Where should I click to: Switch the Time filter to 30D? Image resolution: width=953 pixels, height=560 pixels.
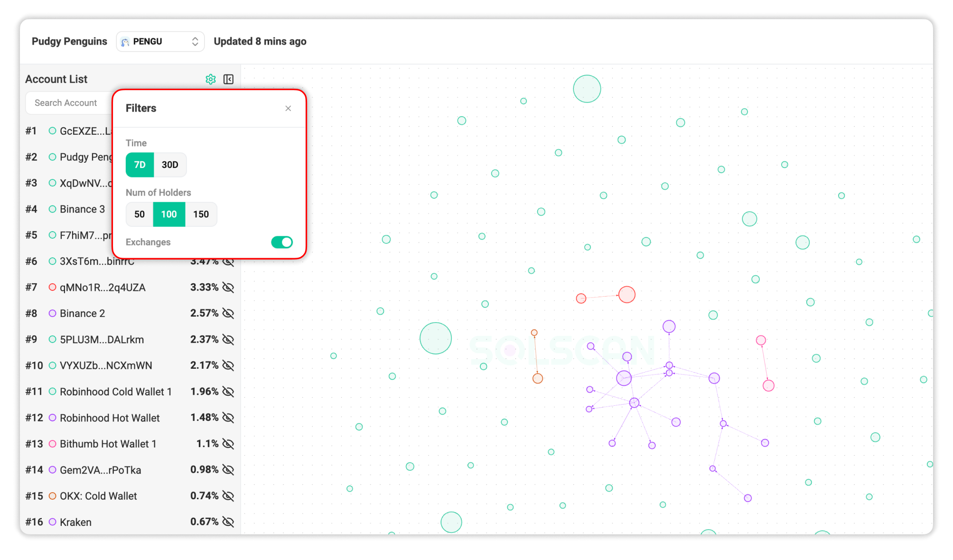tap(170, 165)
